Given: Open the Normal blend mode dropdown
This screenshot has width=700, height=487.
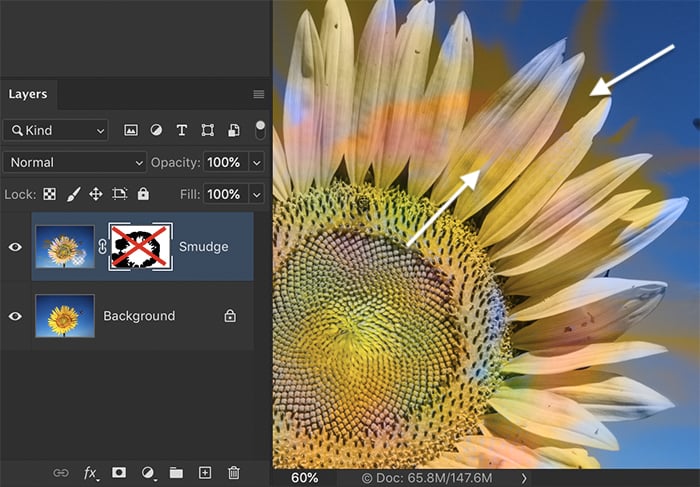Looking at the screenshot, I should click(x=75, y=162).
